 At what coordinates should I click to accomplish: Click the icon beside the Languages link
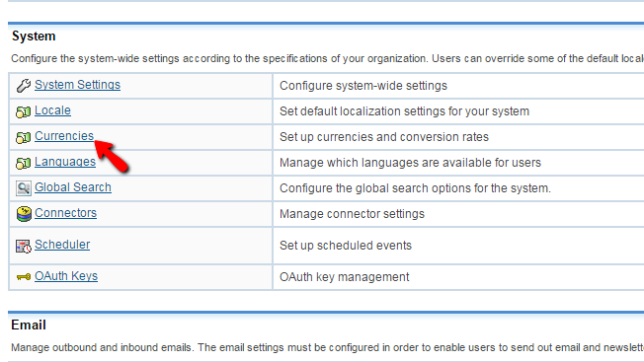24,163
